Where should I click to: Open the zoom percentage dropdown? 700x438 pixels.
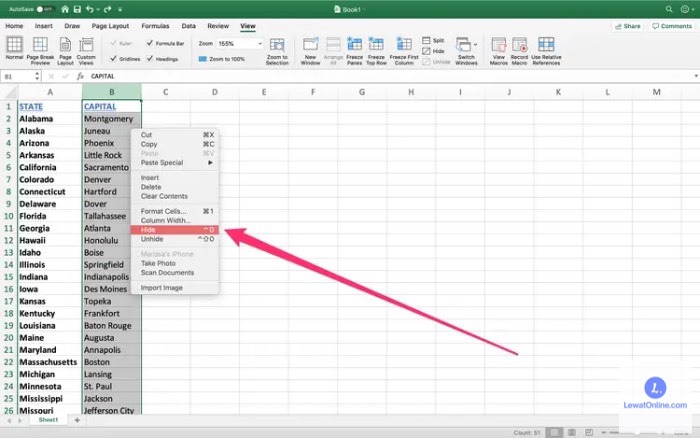pyautogui.click(x=259, y=44)
